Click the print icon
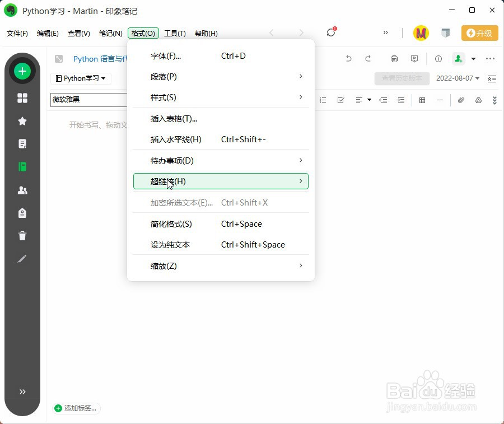504x424 pixels. click(394, 58)
